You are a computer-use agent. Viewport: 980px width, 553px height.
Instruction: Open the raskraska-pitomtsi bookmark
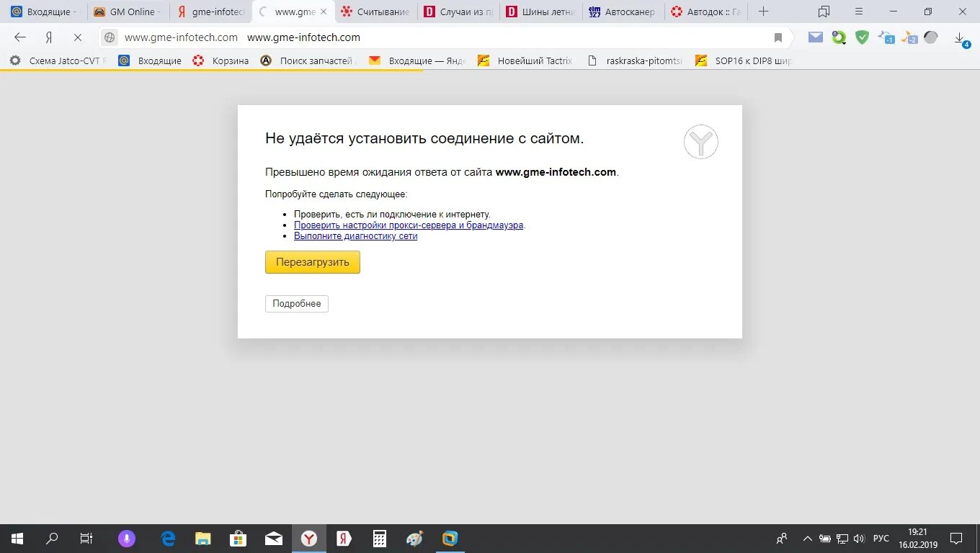pos(635,60)
